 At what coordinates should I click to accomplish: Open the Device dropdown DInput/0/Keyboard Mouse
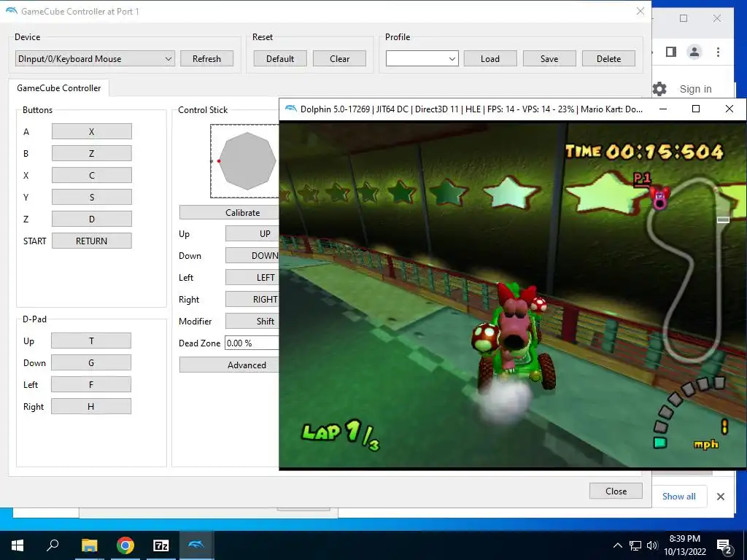[95, 58]
